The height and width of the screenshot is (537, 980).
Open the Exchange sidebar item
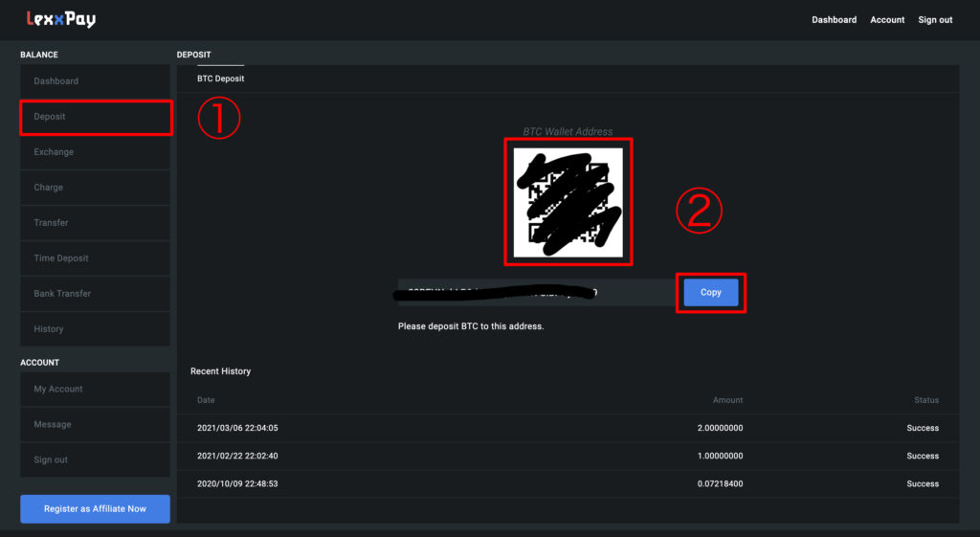pyautogui.click(x=95, y=152)
